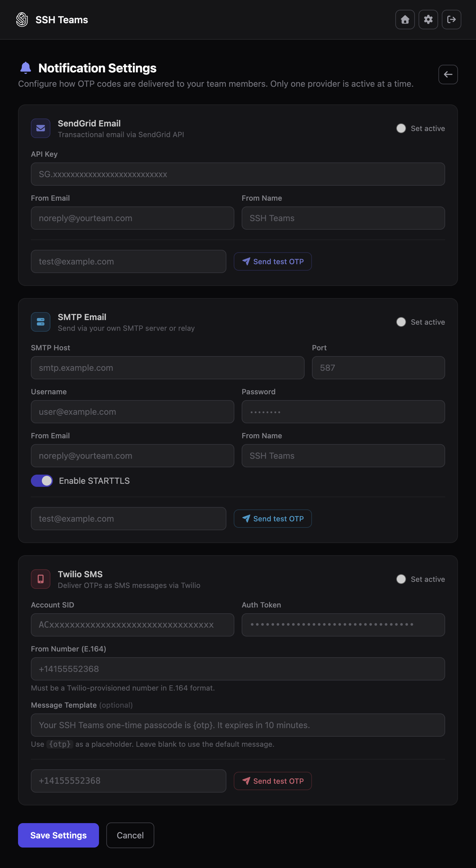Image resolution: width=476 pixels, height=868 pixels.
Task: Focus the From Number (E.164) field
Action: click(238, 669)
